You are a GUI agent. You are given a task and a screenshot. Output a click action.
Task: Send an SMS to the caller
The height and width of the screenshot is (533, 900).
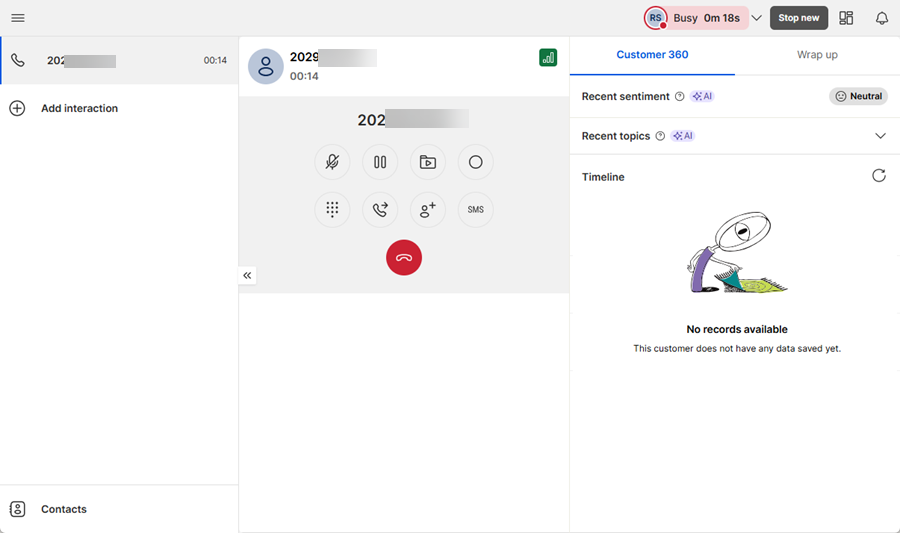(x=475, y=210)
